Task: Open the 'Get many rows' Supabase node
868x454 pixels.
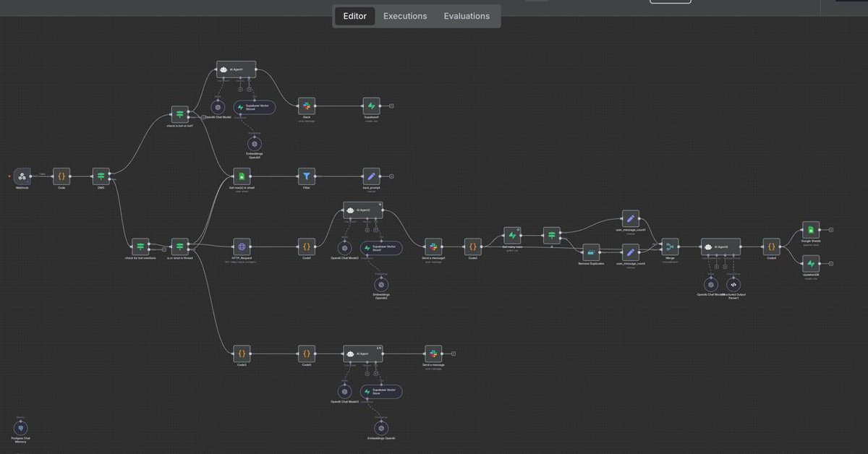Action: coord(512,235)
